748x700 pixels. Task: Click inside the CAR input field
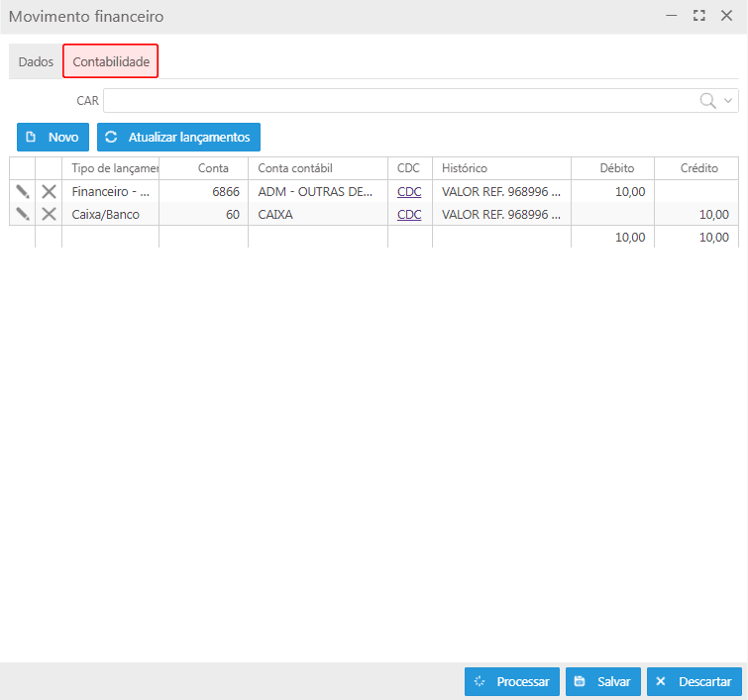396,100
